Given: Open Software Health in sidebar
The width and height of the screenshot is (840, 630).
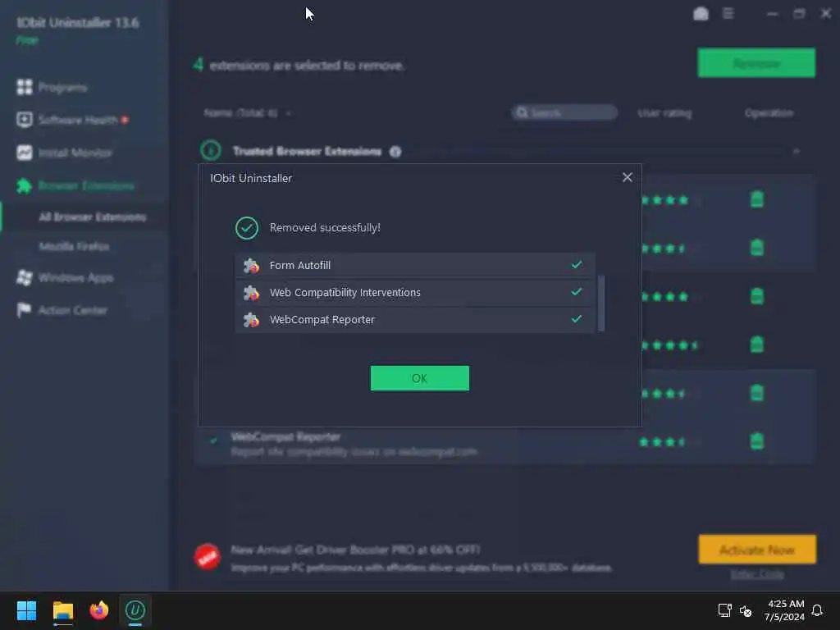Looking at the screenshot, I should (78, 120).
